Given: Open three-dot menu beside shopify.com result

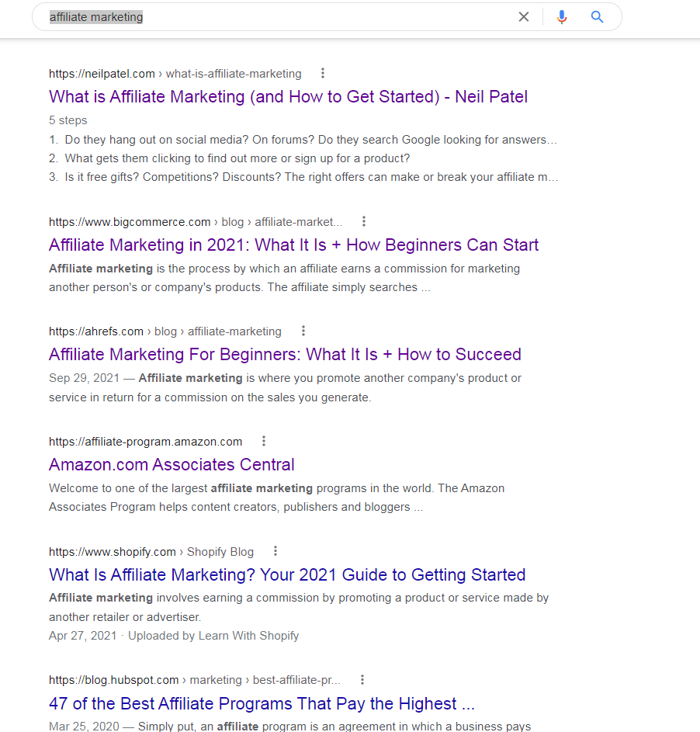Looking at the screenshot, I should 275,551.
